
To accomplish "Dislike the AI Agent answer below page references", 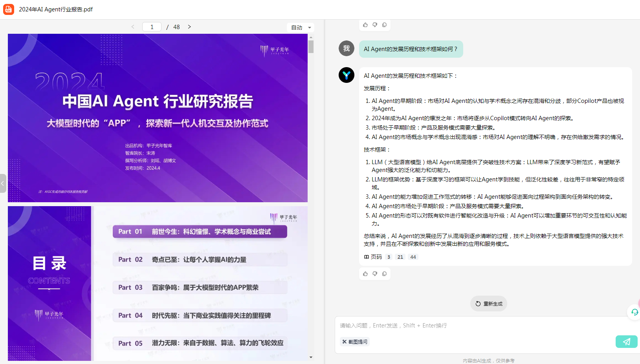I will point(375,274).
